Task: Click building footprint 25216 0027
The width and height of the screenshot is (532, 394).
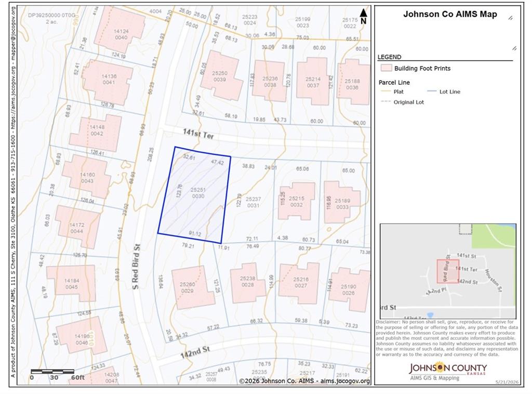Action: [x=300, y=283]
